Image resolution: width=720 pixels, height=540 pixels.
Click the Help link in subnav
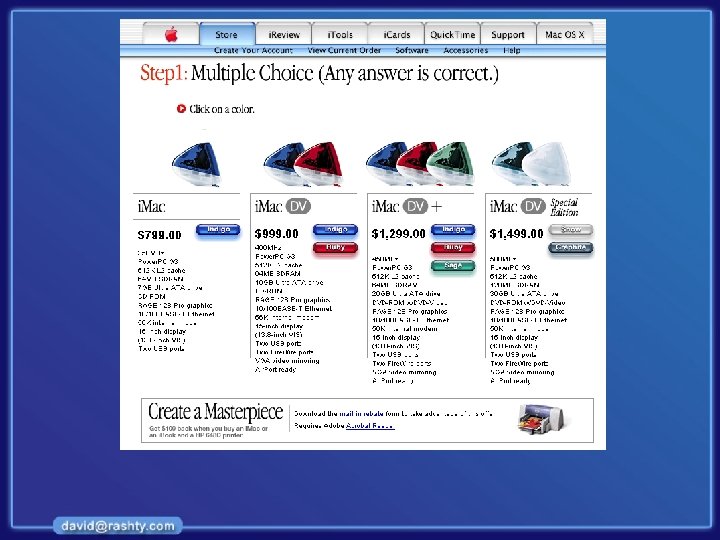[x=512, y=51]
